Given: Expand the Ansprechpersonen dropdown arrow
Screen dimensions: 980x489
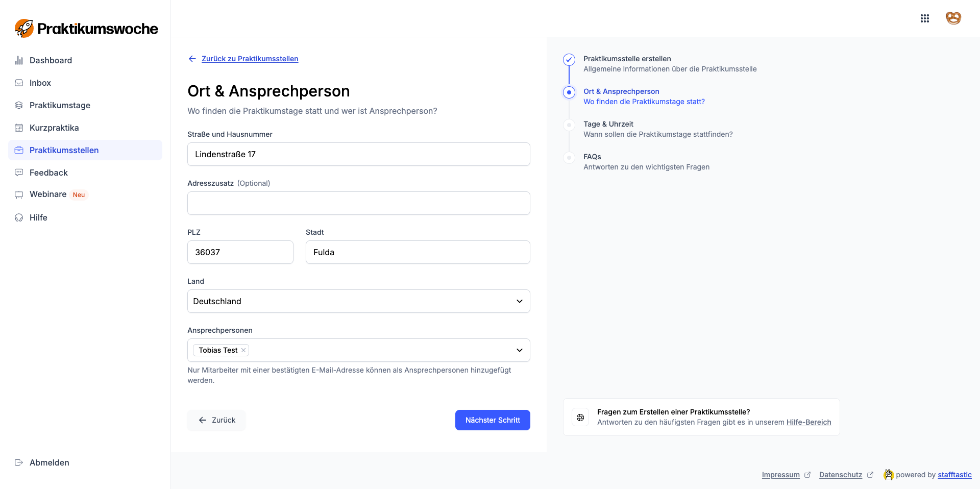Looking at the screenshot, I should pos(519,350).
